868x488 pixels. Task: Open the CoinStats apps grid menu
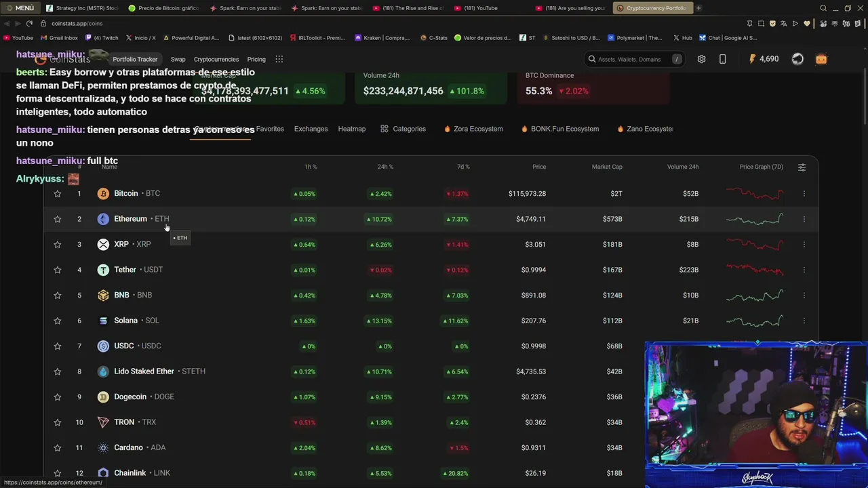tap(279, 60)
